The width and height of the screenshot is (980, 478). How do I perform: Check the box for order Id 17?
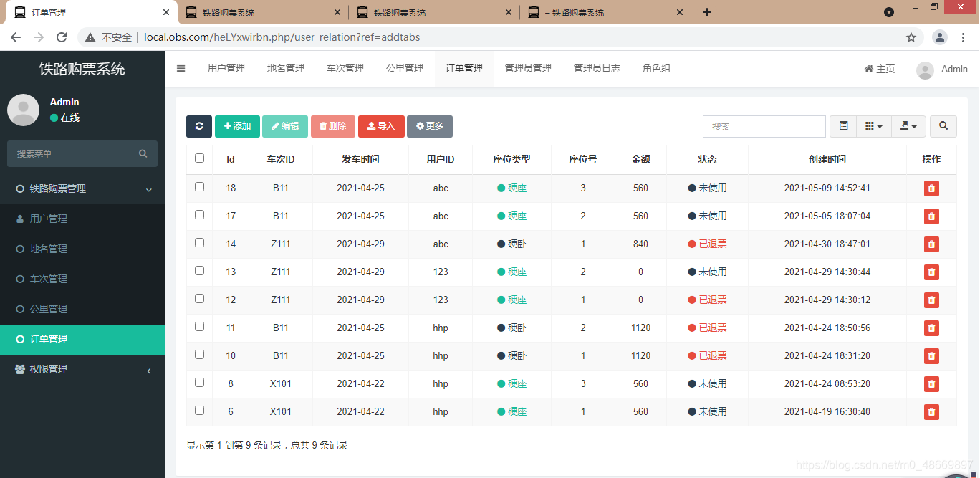tap(199, 214)
